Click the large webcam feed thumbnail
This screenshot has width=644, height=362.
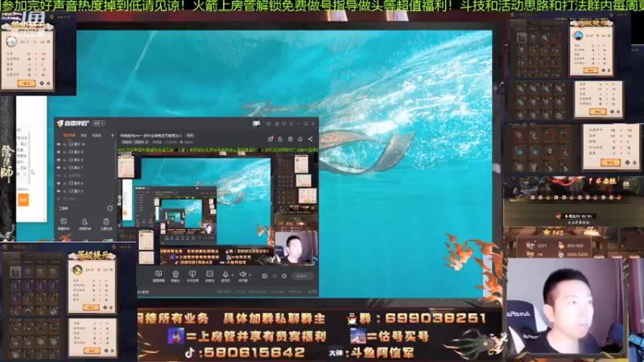pyautogui.click(x=567, y=306)
